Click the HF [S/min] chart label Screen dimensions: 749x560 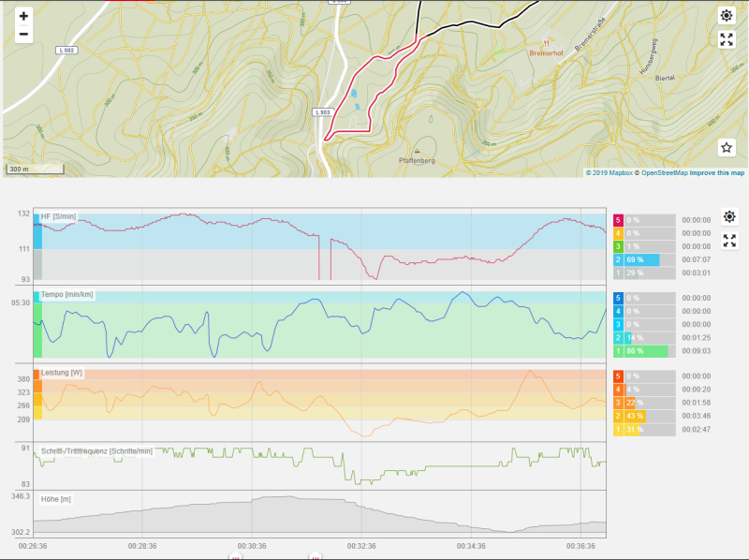(x=58, y=217)
